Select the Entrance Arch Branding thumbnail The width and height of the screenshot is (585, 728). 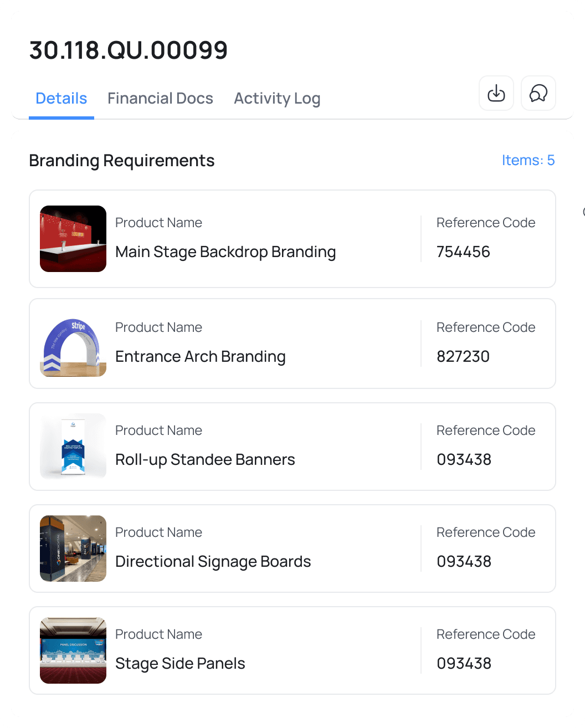(73, 344)
